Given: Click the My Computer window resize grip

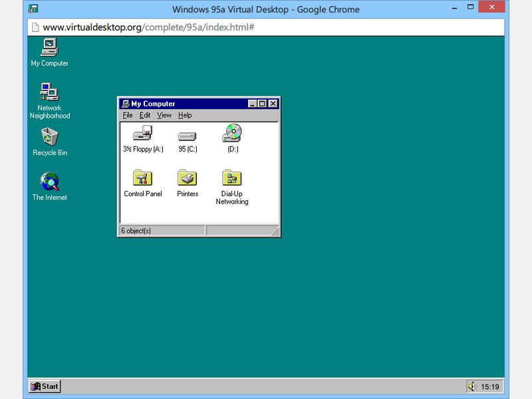Looking at the screenshot, I should pos(275,231).
